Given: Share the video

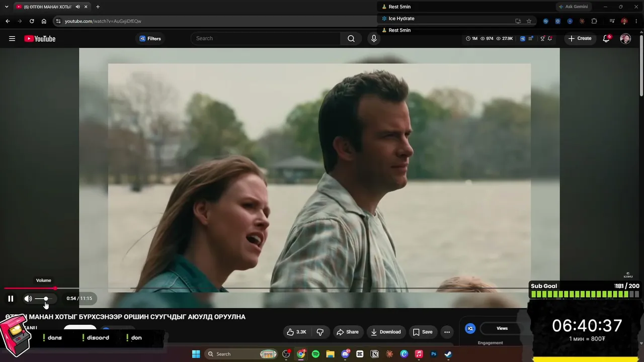Looking at the screenshot, I should (x=348, y=332).
